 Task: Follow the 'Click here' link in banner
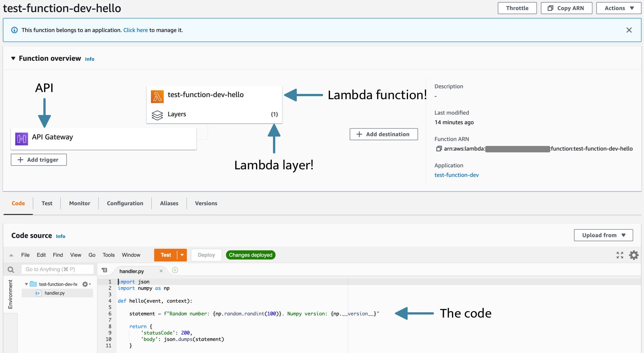point(135,30)
